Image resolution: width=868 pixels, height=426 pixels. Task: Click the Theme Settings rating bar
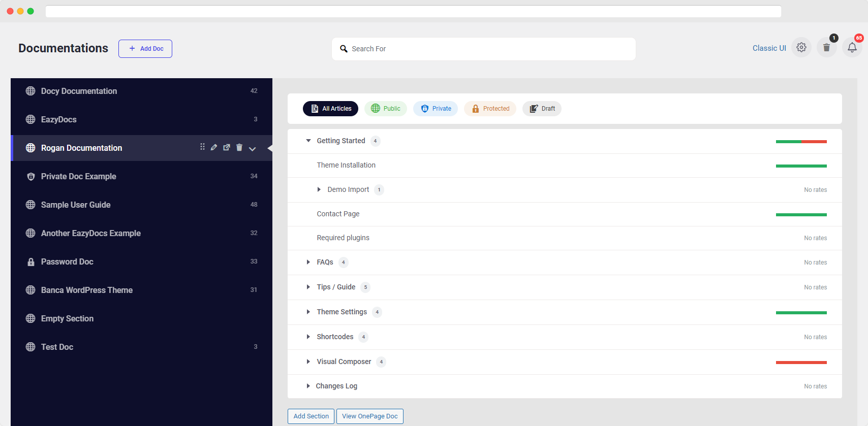pos(801,313)
